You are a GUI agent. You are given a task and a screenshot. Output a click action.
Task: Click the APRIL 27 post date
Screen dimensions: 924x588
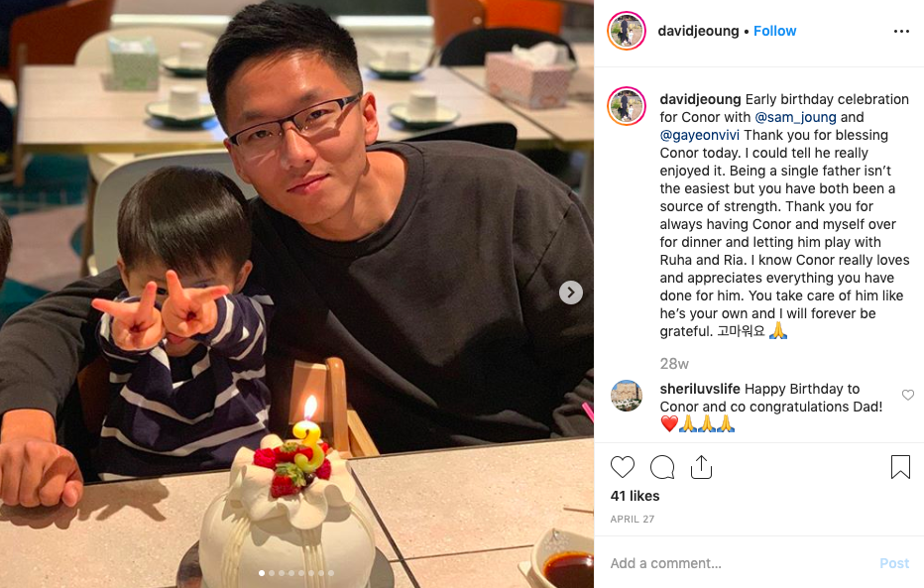tap(633, 519)
